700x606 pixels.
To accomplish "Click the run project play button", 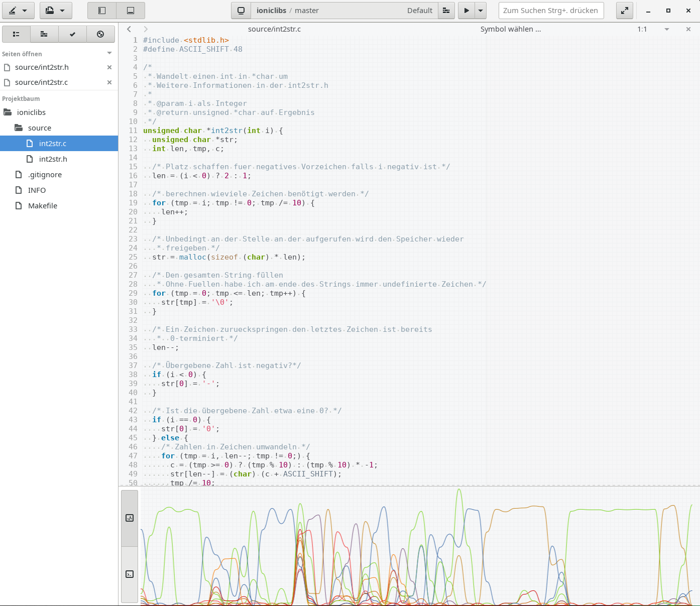I will click(466, 11).
